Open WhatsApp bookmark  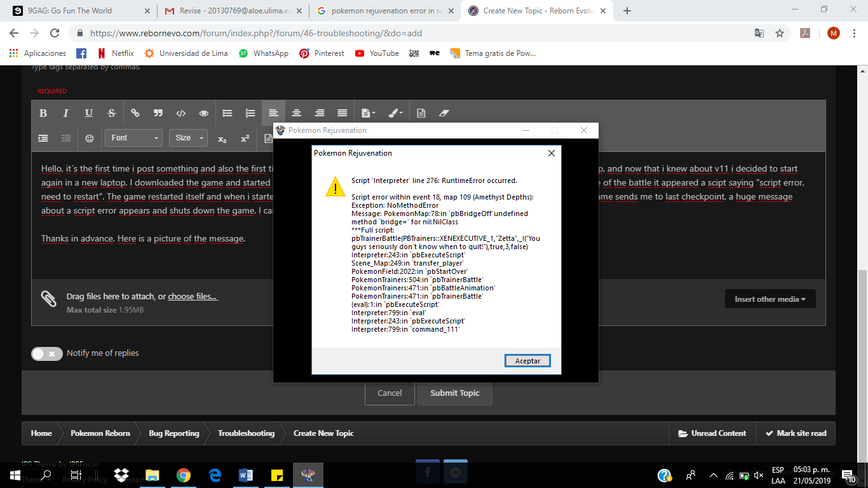[264, 53]
